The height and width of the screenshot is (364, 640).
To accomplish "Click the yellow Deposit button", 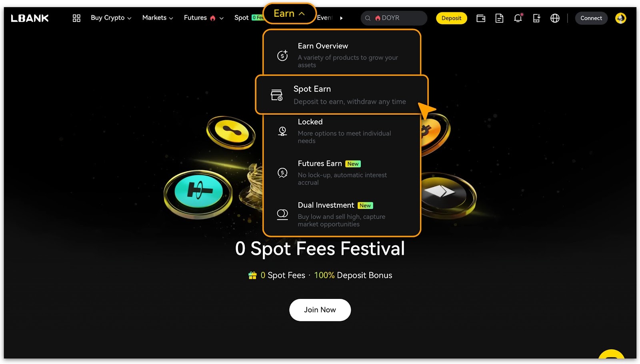I will pos(451,18).
